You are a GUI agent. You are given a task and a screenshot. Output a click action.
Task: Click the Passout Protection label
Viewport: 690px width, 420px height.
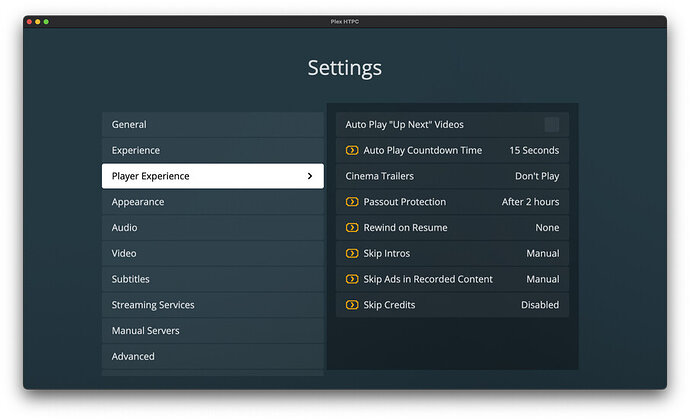(404, 202)
